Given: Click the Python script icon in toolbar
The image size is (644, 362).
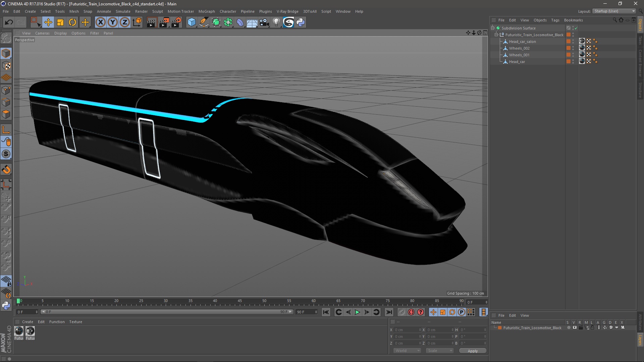Looking at the screenshot, I should click(x=301, y=22).
